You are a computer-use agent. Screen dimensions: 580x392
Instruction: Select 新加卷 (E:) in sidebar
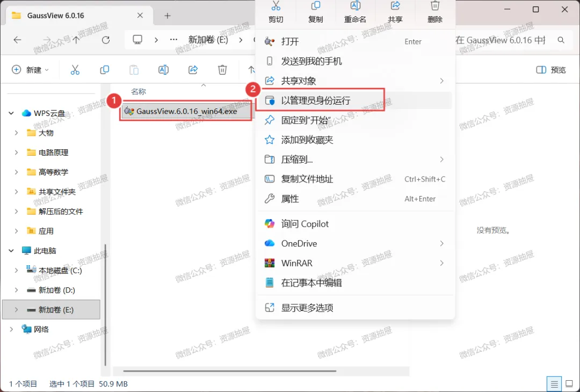coord(51,309)
